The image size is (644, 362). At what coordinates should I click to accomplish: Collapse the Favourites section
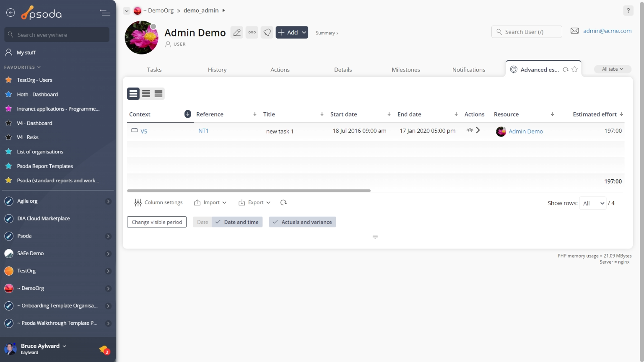tap(23, 67)
